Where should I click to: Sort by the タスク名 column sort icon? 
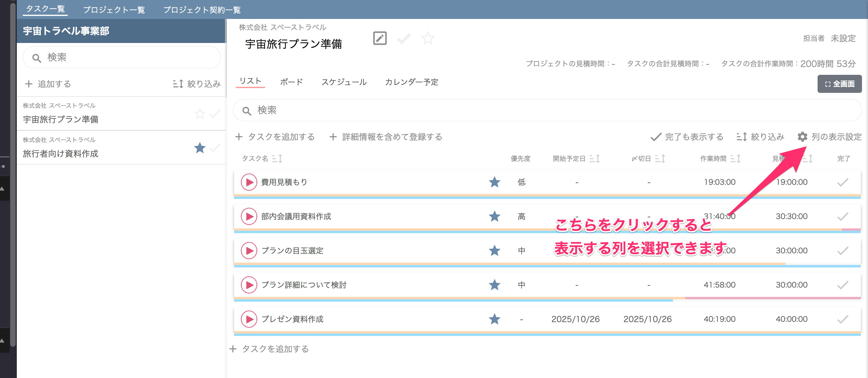point(277,158)
